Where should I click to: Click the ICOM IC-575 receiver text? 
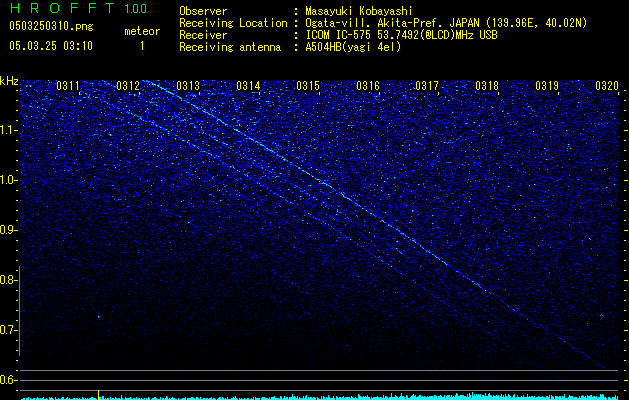(x=401, y=35)
